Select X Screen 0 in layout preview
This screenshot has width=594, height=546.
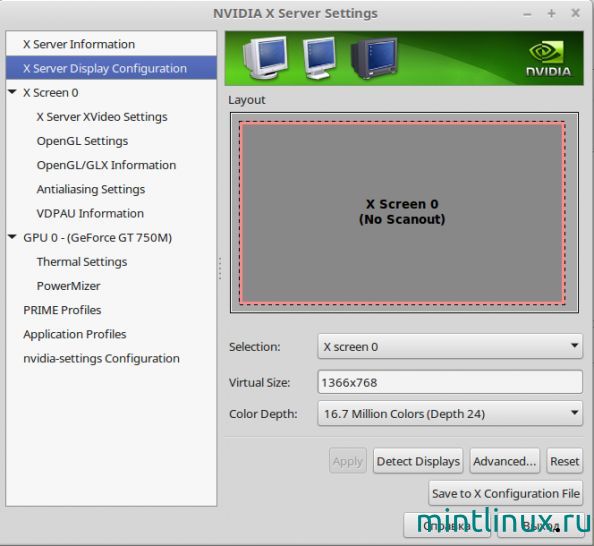click(402, 212)
